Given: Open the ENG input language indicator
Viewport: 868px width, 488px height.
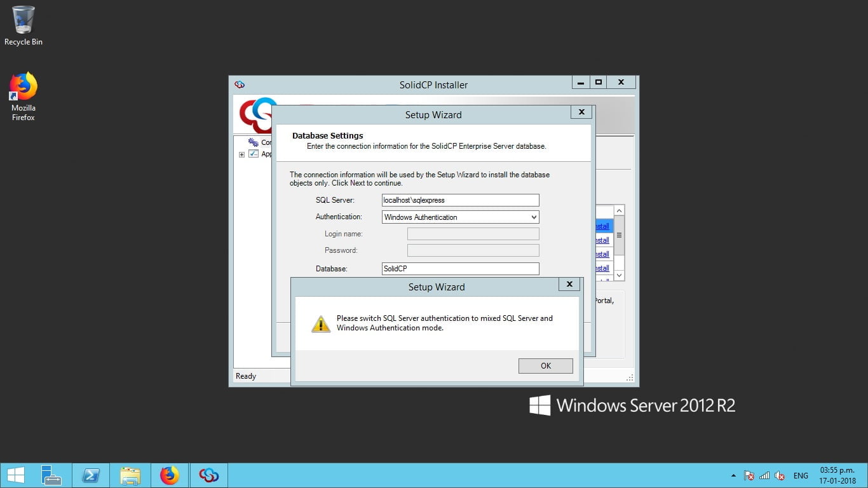Looking at the screenshot, I should (801, 475).
